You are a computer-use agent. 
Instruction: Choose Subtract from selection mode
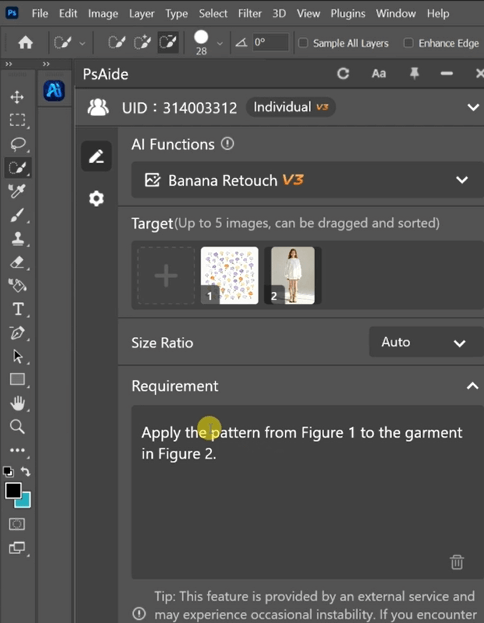click(x=168, y=42)
